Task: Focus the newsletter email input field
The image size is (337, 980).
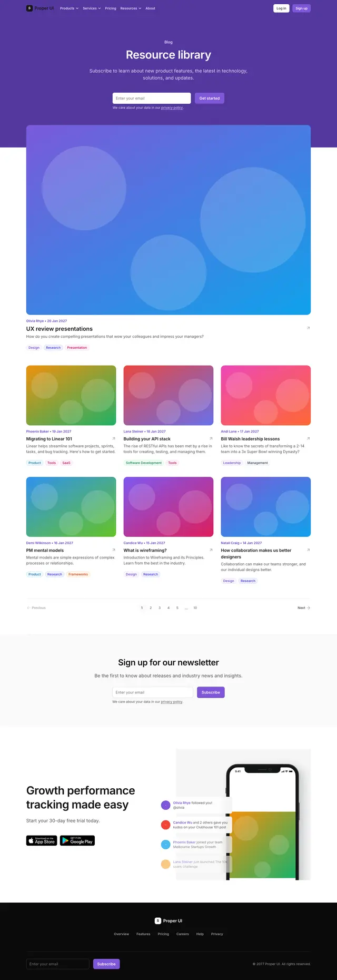Action: 153,692
